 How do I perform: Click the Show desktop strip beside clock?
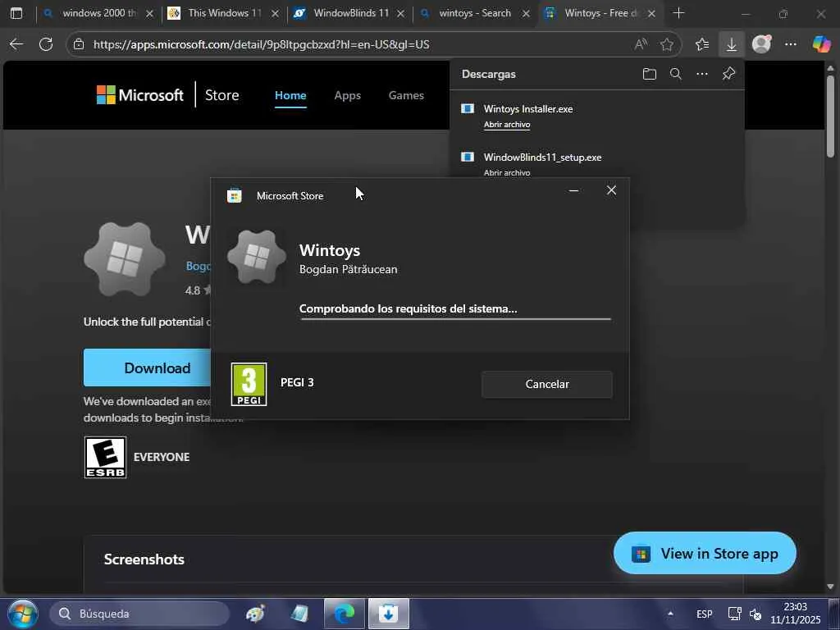(834, 614)
